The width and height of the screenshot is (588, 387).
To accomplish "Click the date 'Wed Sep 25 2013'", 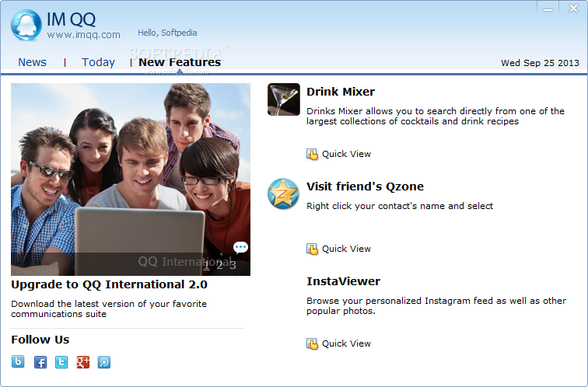I will pos(540,63).
